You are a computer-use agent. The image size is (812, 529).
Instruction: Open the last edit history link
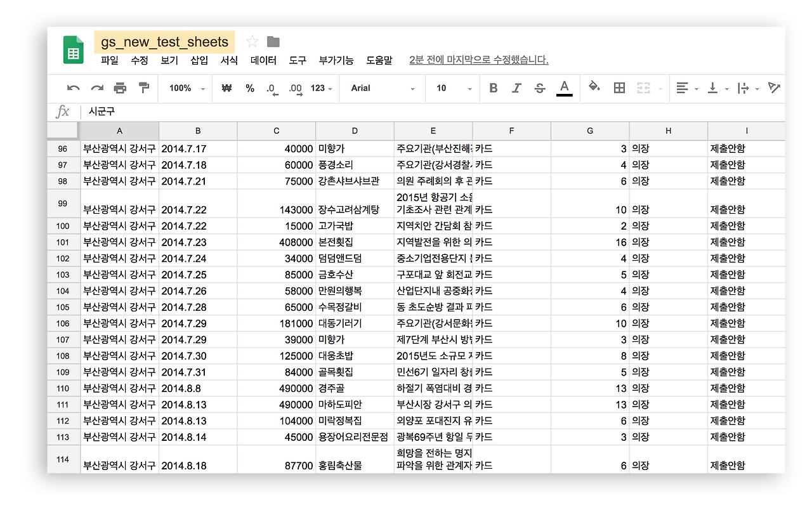(x=479, y=60)
